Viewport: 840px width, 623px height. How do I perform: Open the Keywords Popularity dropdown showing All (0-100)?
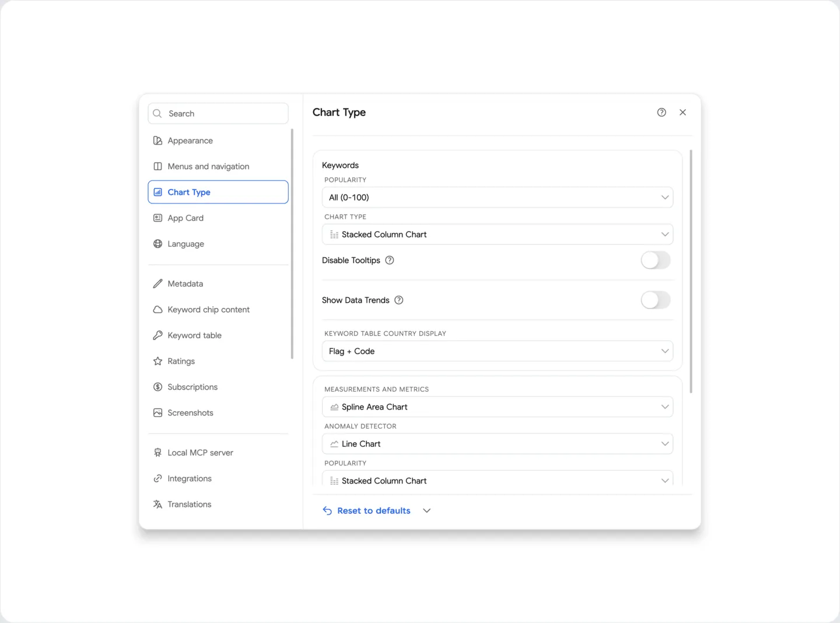pos(498,197)
